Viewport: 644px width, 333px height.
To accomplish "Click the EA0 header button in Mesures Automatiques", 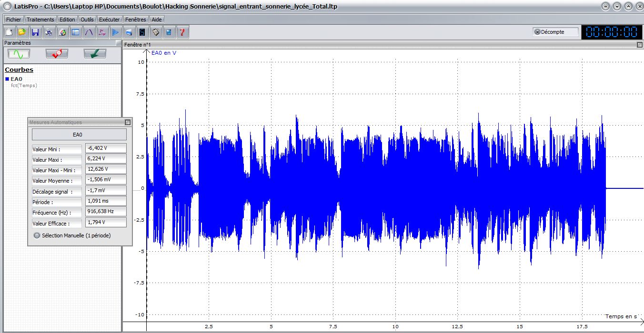I will tap(79, 135).
